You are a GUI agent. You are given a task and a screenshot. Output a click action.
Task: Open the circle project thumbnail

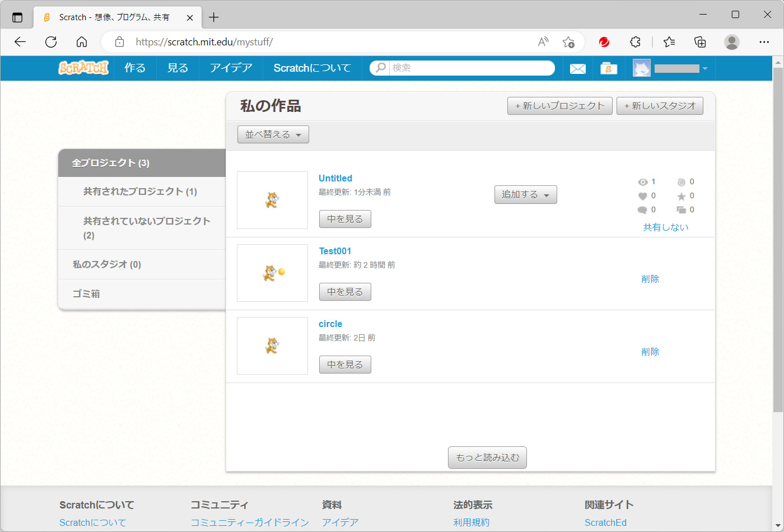point(272,346)
